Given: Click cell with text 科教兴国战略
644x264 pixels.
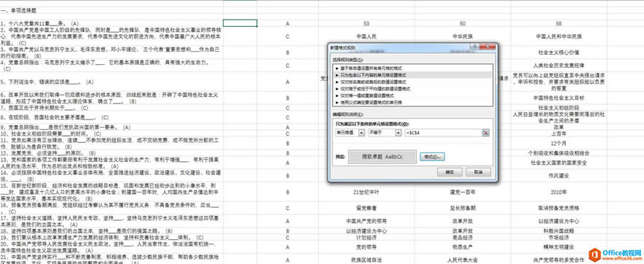Looking at the screenshot, I should click(x=559, y=231).
